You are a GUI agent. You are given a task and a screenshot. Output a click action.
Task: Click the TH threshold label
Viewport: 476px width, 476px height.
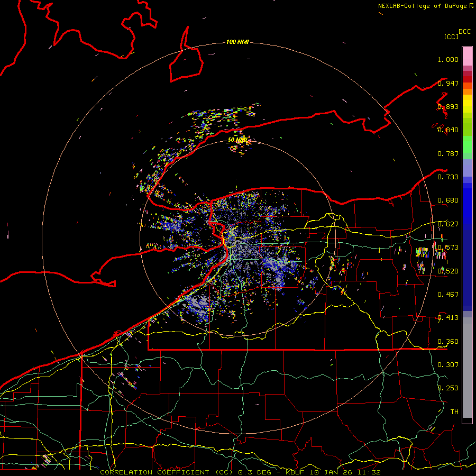click(454, 412)
